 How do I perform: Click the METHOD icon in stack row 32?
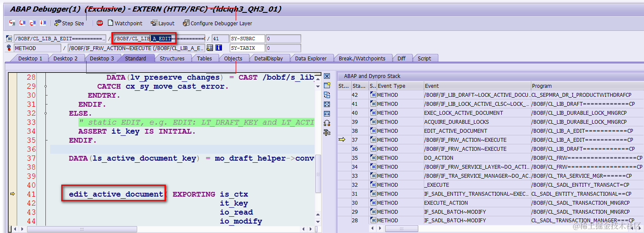click(373, 185)
